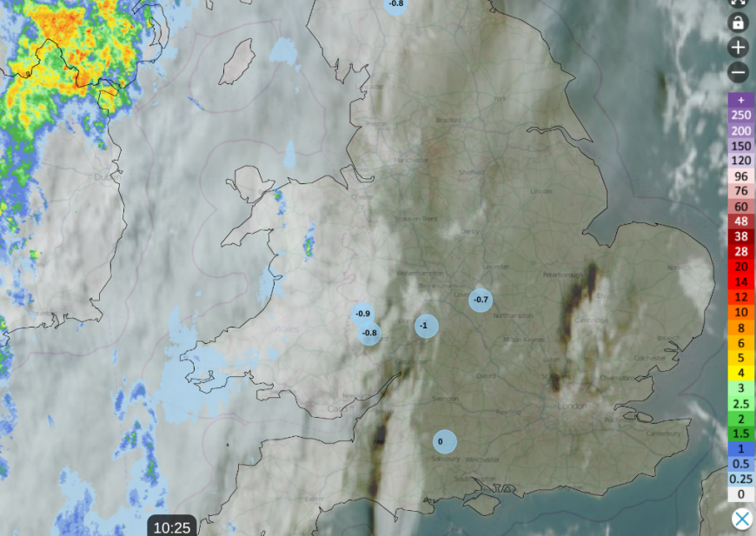
Task: Select the red 20 rainfall legend swatch
Action: 741,267
